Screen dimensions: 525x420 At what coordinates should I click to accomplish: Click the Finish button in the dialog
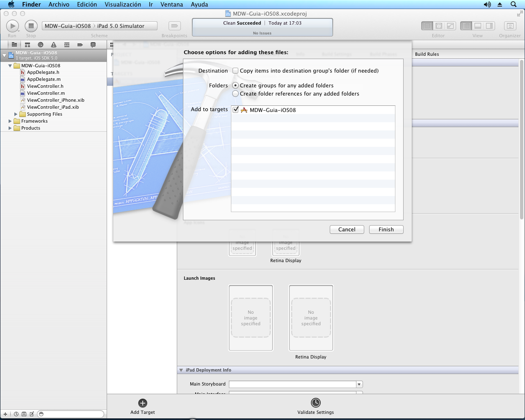click(386, 230)
